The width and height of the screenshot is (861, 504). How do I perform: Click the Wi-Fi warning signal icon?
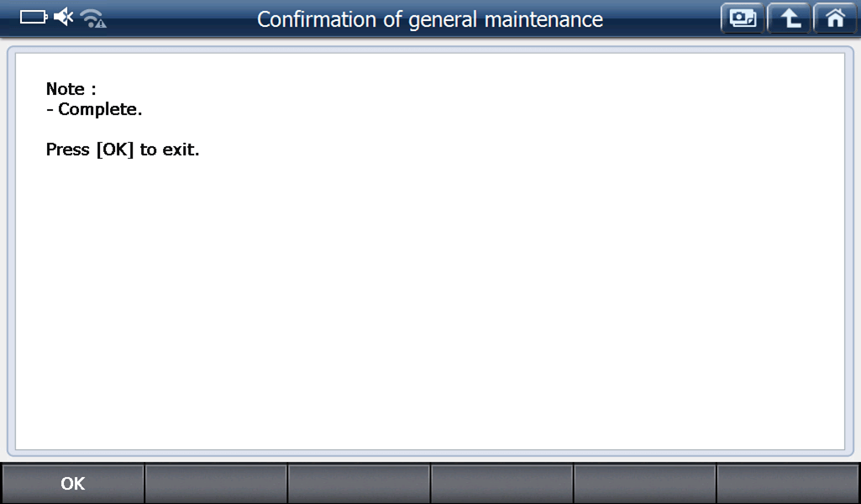click(92, 18)
